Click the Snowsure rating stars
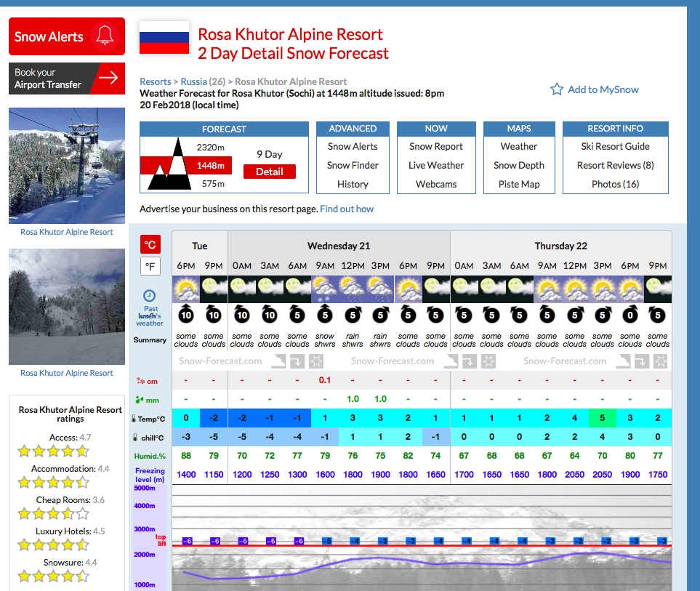Screen dimensions: 700x591 [53, 576]
